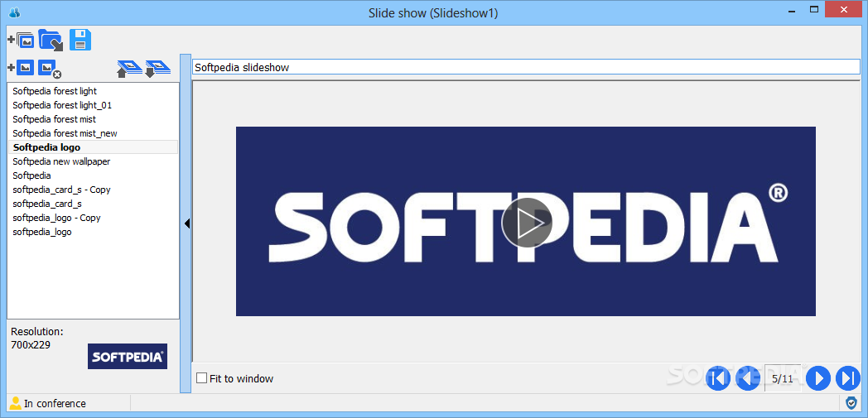Select 'softpedia_logo' last list entry
Screen dimensions: 868x418
[42, 232]
